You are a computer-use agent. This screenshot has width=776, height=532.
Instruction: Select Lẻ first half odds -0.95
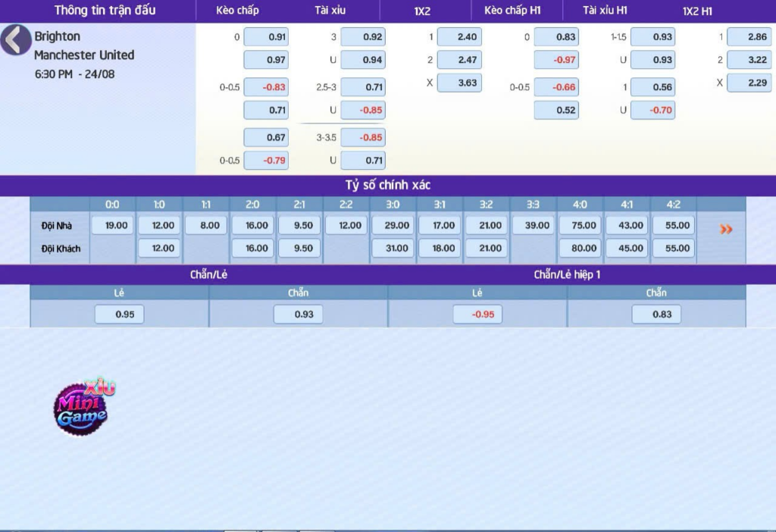[x=477, y=314]
